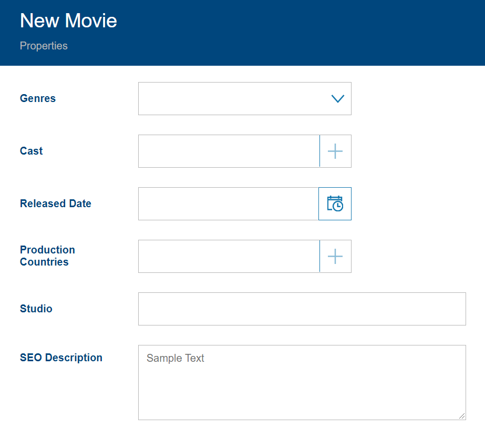This screenshot has width=485, height=448.
Task: Click the Studio label text
Action: (x=36, y=309)
